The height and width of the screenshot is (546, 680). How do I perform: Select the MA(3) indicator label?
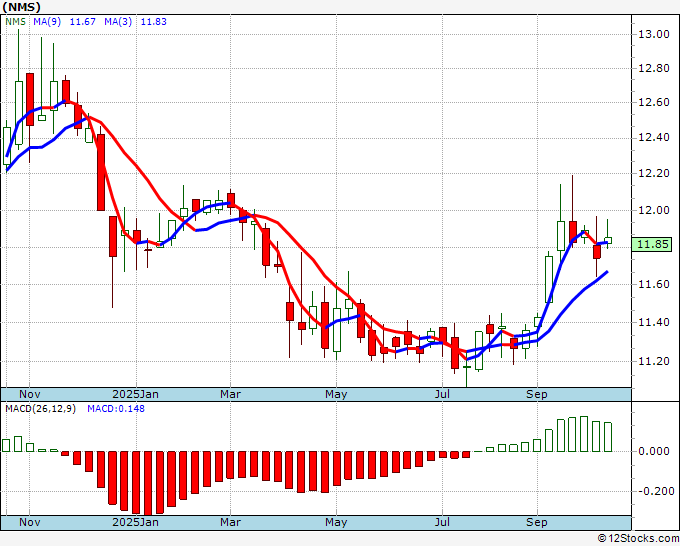click(x=118, y=22)
